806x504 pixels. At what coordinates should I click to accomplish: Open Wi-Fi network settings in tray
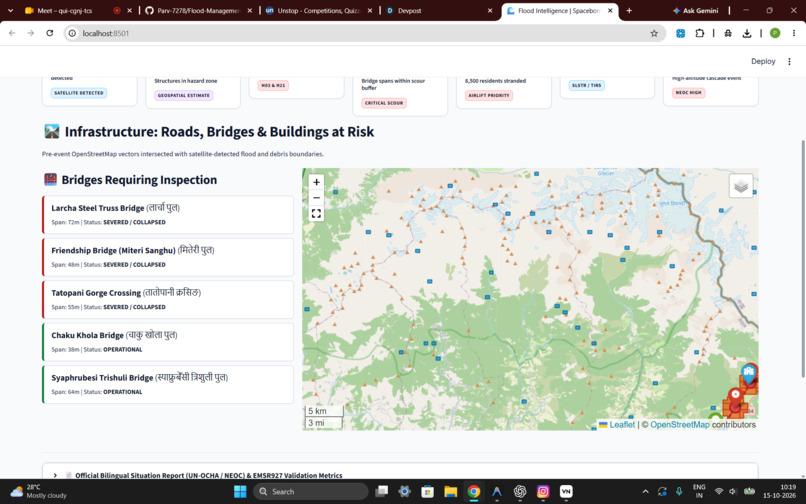coord(719,492)
